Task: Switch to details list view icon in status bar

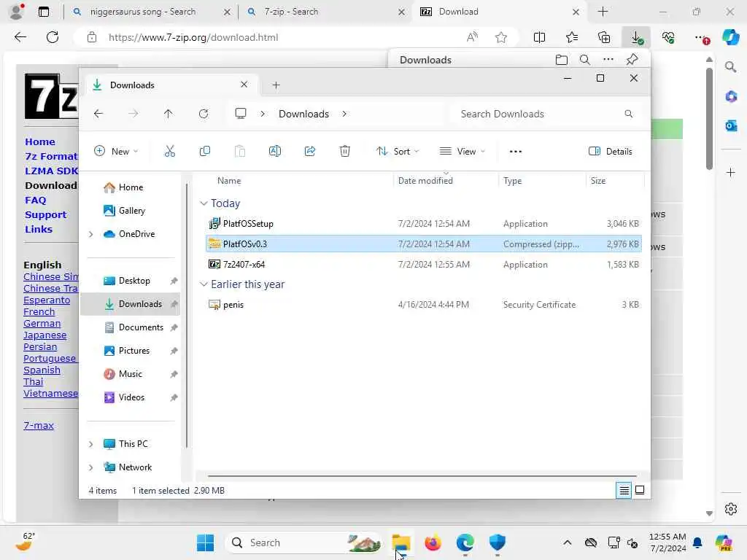Action: [624, 490]
